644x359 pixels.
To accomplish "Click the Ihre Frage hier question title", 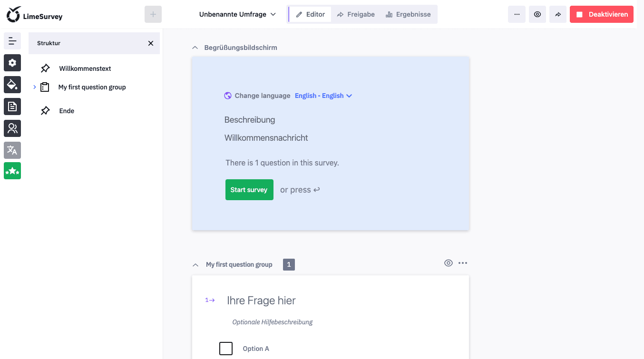I will 261,301.
